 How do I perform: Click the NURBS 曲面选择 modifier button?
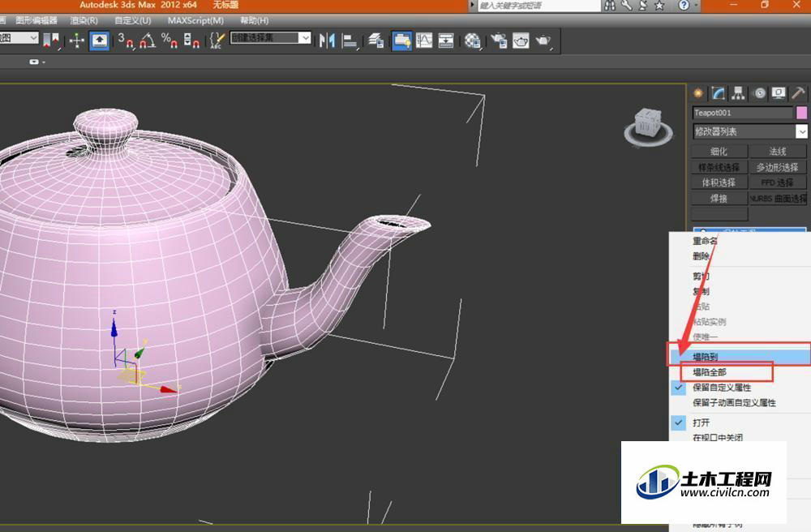778,199
